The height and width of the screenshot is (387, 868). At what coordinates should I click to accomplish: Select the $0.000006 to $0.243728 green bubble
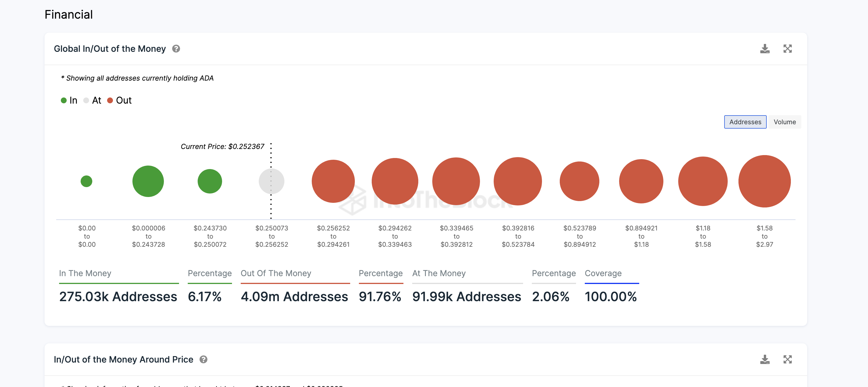coord(148,181)
